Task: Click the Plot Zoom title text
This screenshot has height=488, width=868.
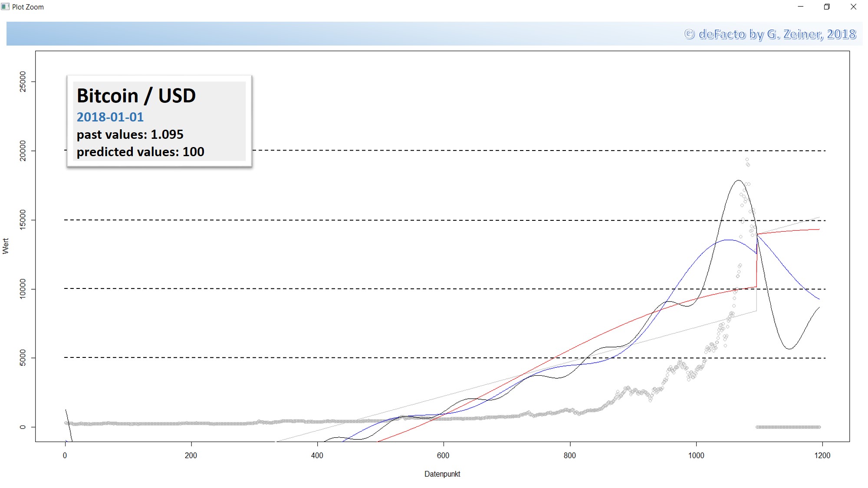Action: [x=28, y=7]
